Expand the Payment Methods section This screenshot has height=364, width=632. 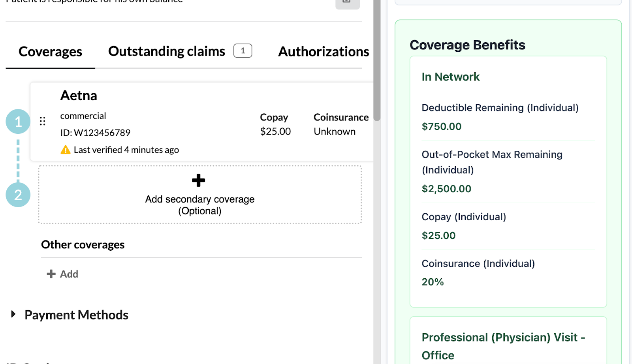point(13,315)
